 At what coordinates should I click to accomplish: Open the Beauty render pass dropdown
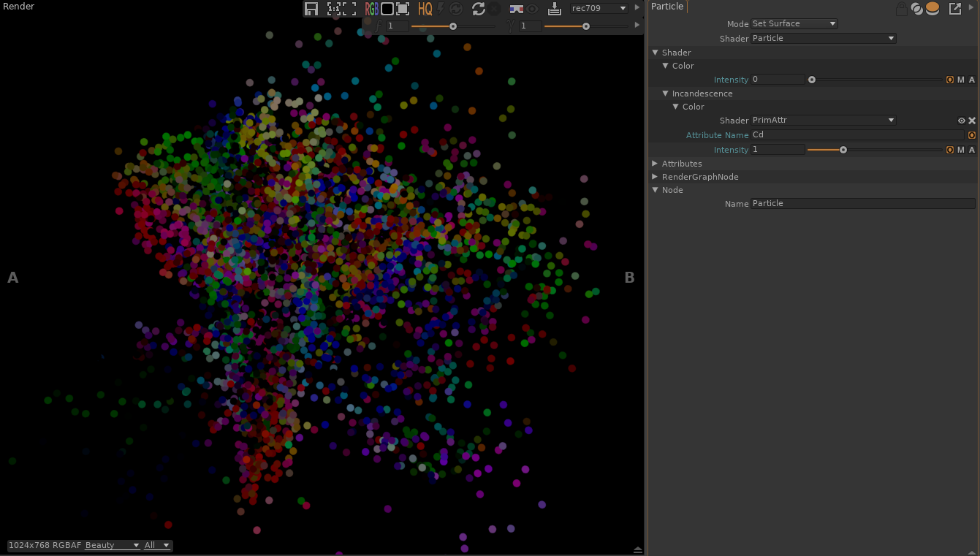coord(112,545)
